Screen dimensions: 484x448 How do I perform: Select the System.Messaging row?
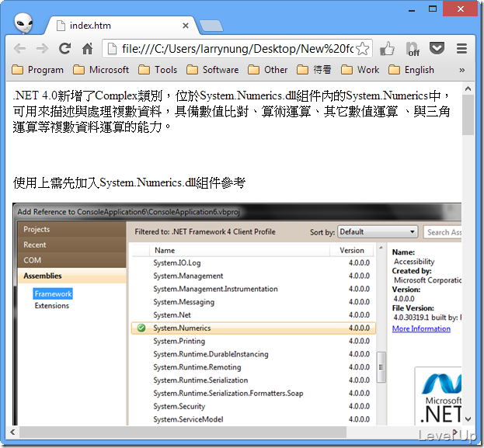point(253,302)
